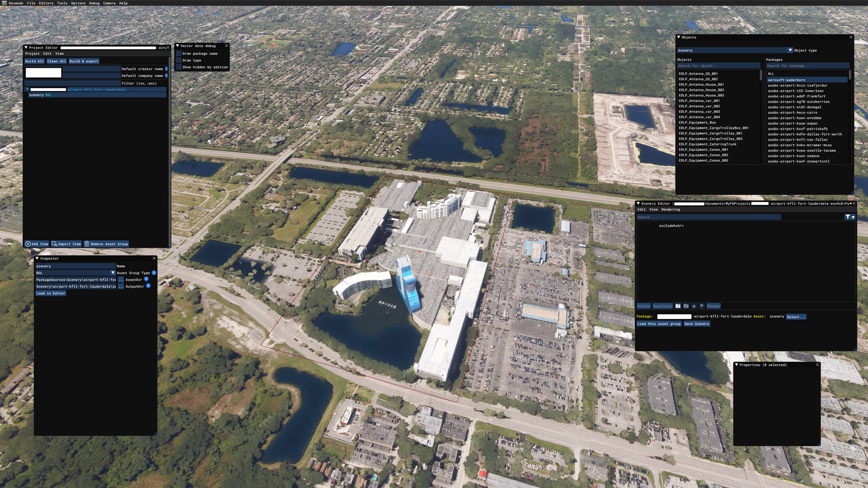Open the Project menu in Project Editor
The height and width of the screenshot is (488, 868).
click(32, 53)
